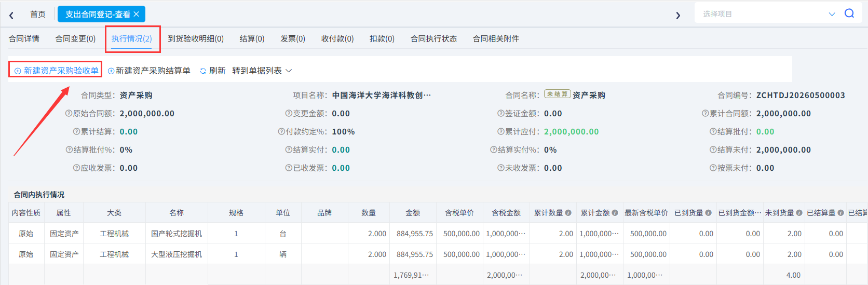Switch to the 合同详情 tab
This screenshot has height=285, width=868.
[x=24, y=38]
